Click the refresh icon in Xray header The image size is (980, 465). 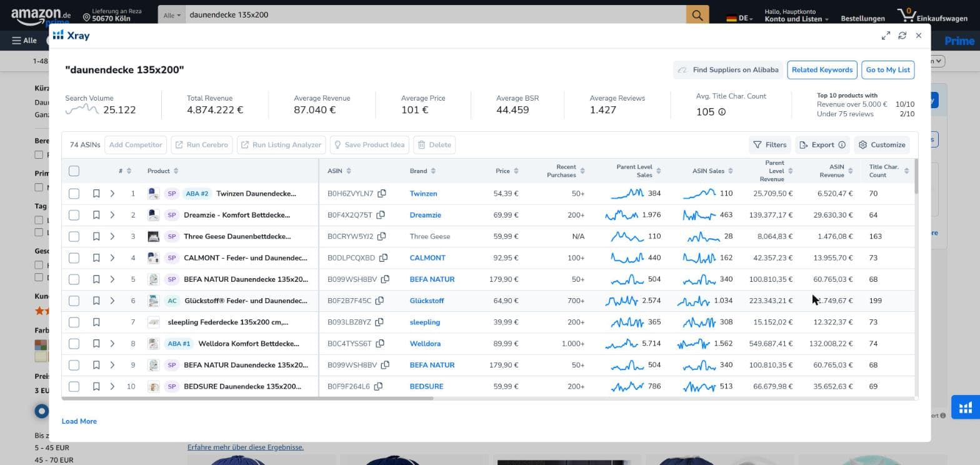(x=902, y=36)
